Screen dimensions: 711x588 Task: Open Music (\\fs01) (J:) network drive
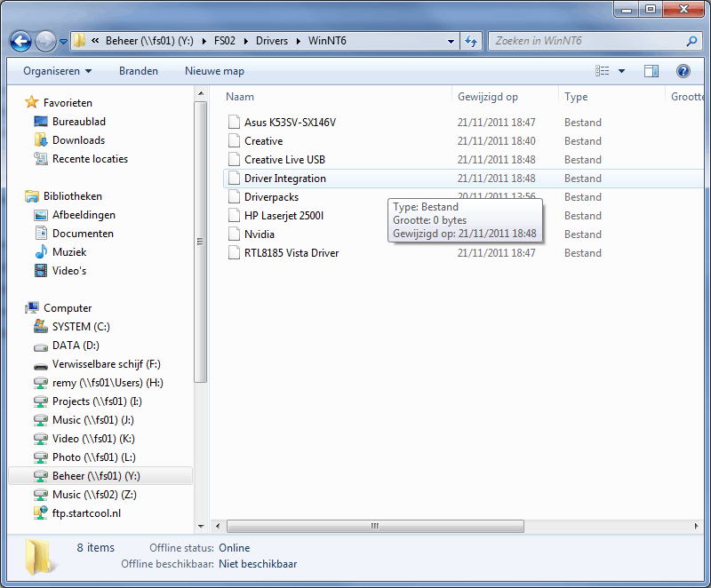click(93, 420)
